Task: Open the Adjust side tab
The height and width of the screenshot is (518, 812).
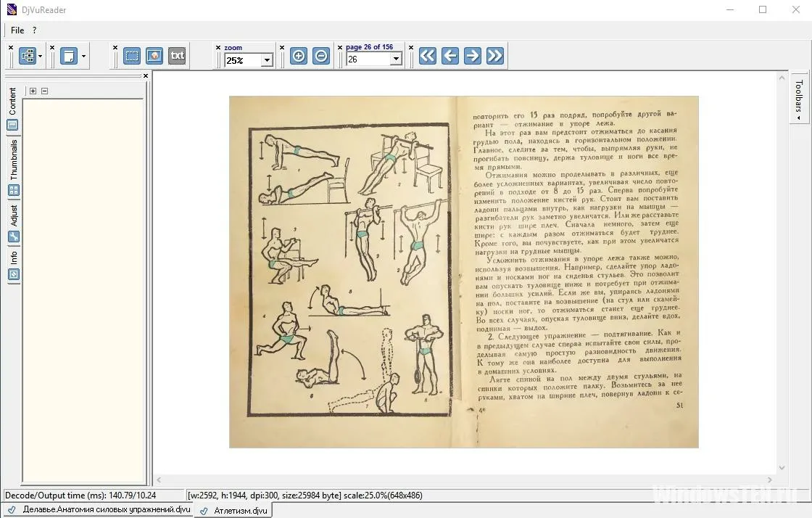Action: 13,216
